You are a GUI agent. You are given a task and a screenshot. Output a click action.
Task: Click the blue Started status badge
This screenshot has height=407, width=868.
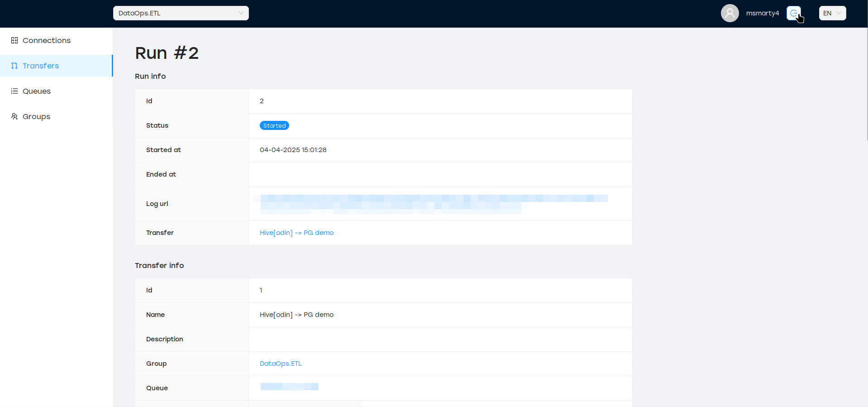274,125
